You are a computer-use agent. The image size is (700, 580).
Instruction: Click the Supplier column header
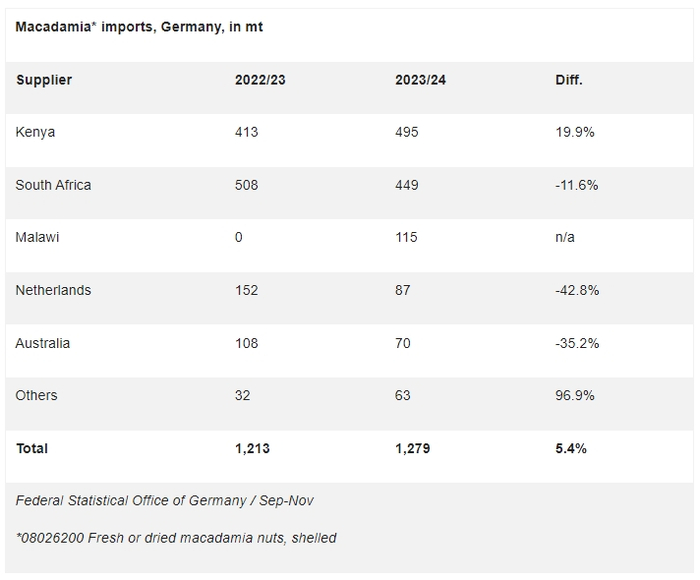point(44,80)
